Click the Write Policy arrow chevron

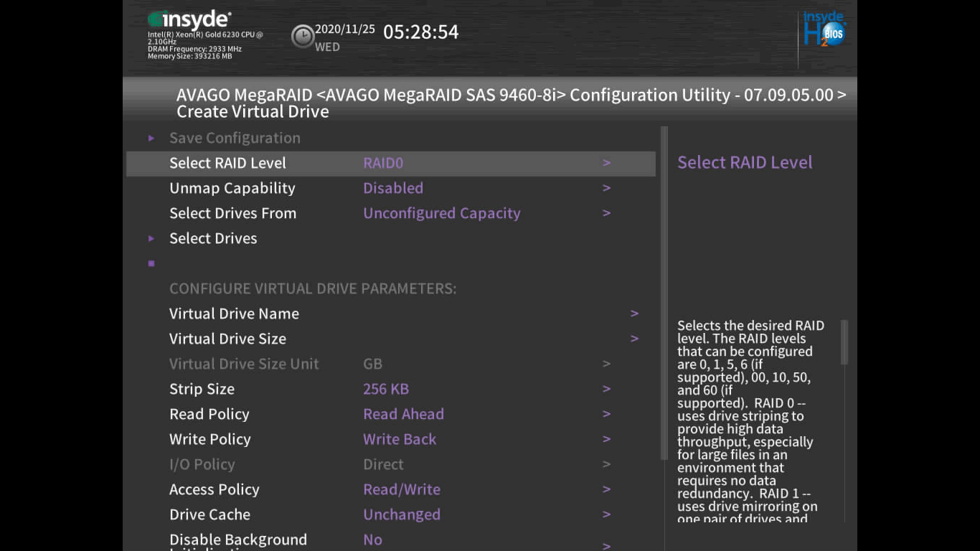[x=606, y=439]
